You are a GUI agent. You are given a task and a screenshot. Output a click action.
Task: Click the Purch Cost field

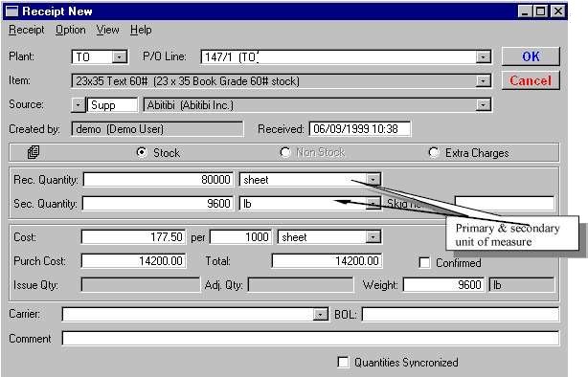click(133, 261)
